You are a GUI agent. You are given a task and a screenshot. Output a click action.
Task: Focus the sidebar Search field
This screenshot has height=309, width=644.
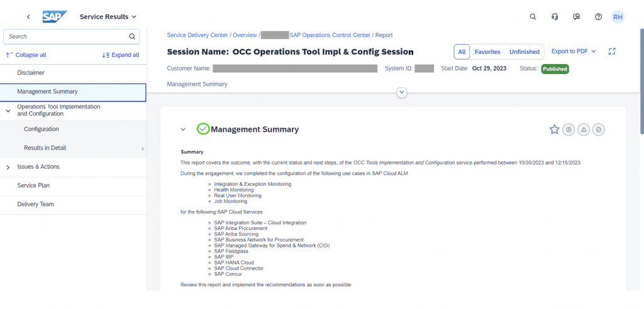(x=72, y=36)
